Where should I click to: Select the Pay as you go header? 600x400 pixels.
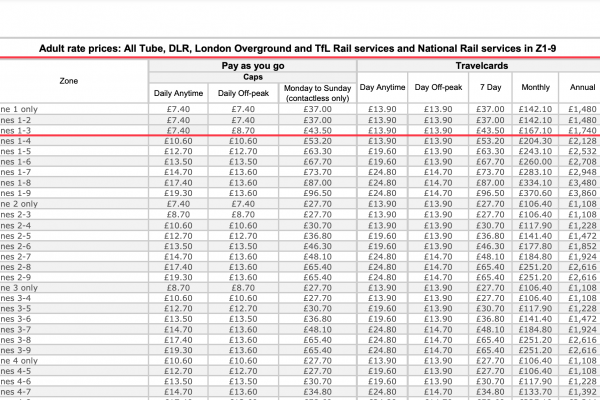click(x=252, y=65)
